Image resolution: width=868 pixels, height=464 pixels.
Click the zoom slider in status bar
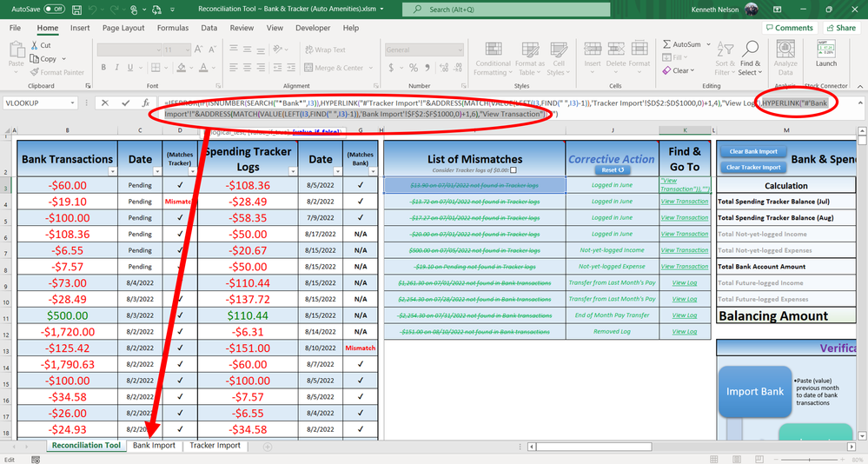(x=809, y=460)
